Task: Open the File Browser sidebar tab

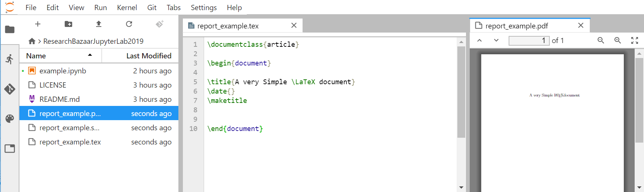Action: point(10,30)
